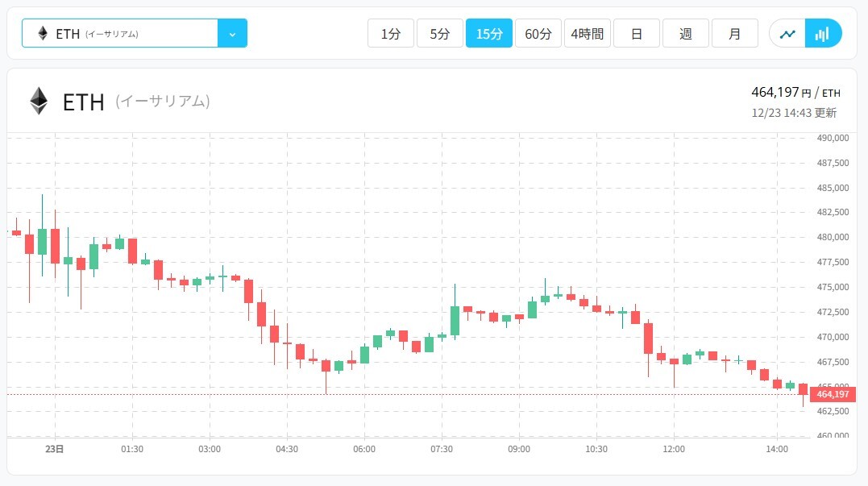Switch to daily 日 interval
The width and height of the screenshot is (868, 486).
(637, 34)
